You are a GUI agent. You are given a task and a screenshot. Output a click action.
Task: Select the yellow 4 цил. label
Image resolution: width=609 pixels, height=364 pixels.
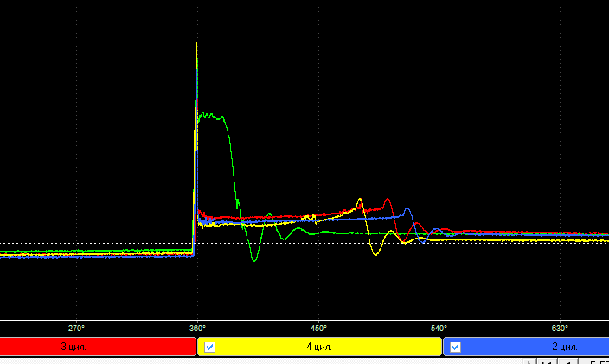point(319,347)
